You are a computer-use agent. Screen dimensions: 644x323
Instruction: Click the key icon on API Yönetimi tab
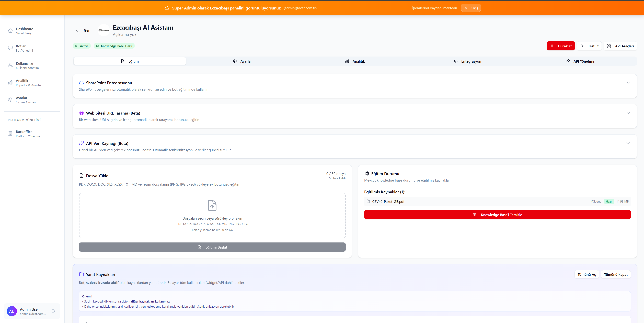(568, 61)
